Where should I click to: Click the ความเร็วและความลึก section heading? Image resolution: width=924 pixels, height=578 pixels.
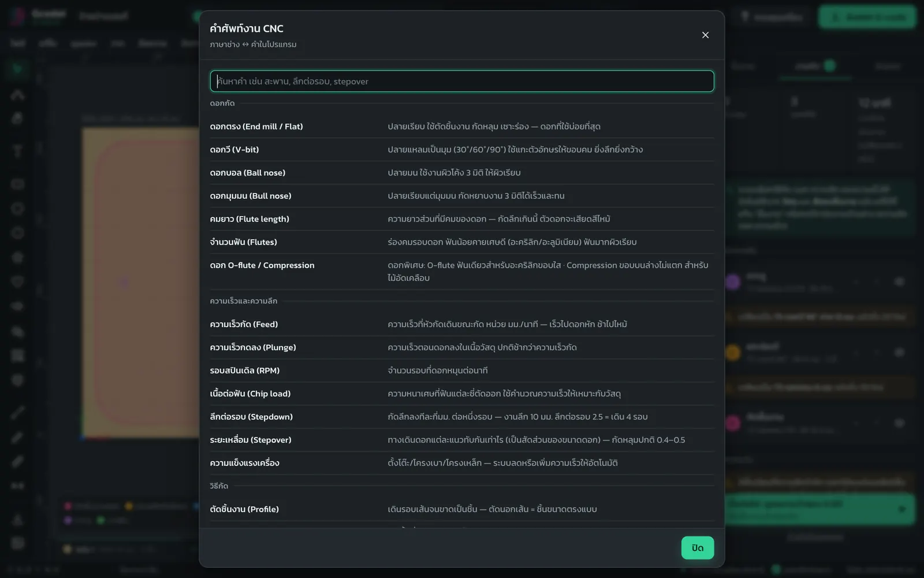(x=244, y=301)
